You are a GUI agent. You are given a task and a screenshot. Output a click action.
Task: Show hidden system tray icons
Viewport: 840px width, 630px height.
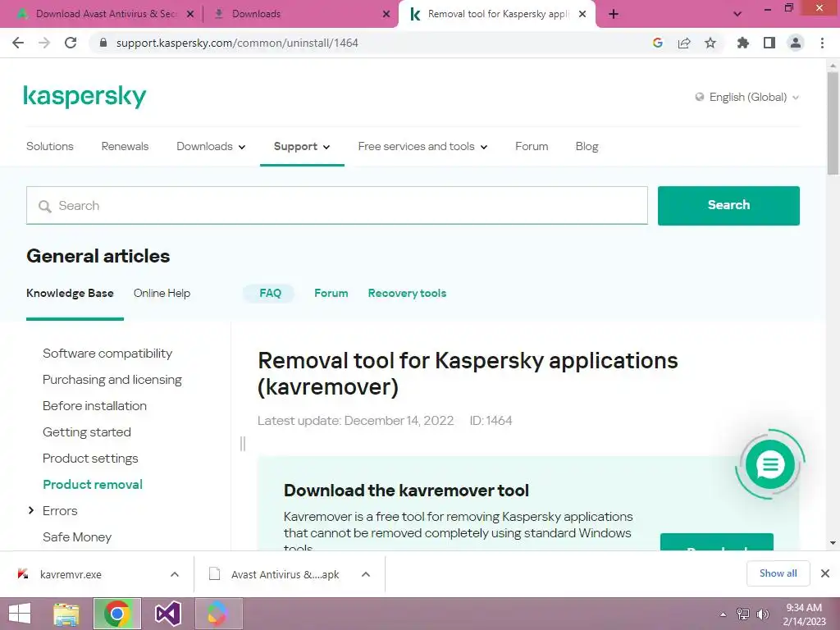click(724, 614)
